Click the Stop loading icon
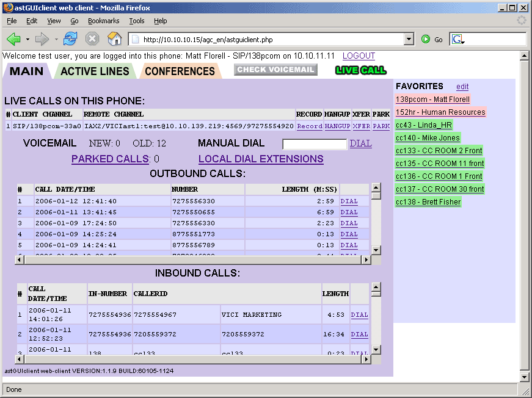Viewport: 532px width, 398px height. coord(92,39)
